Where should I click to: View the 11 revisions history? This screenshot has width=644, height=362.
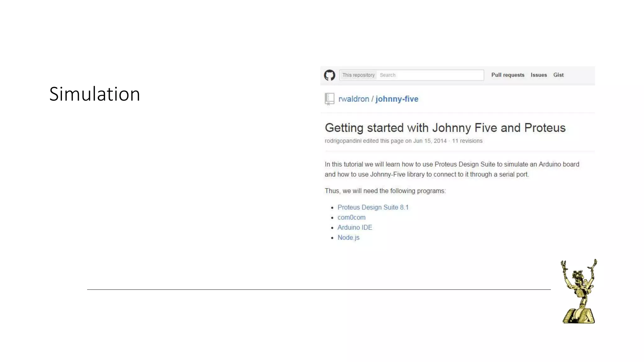pos(467,141)
